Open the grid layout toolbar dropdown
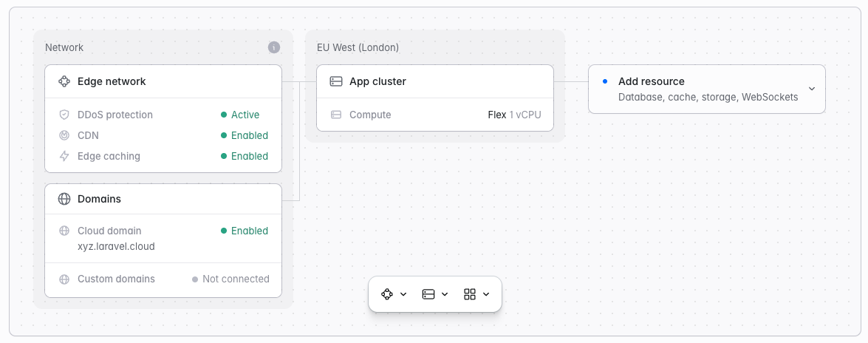This screenshot has width=868, height=343. [x=476, y=294]
